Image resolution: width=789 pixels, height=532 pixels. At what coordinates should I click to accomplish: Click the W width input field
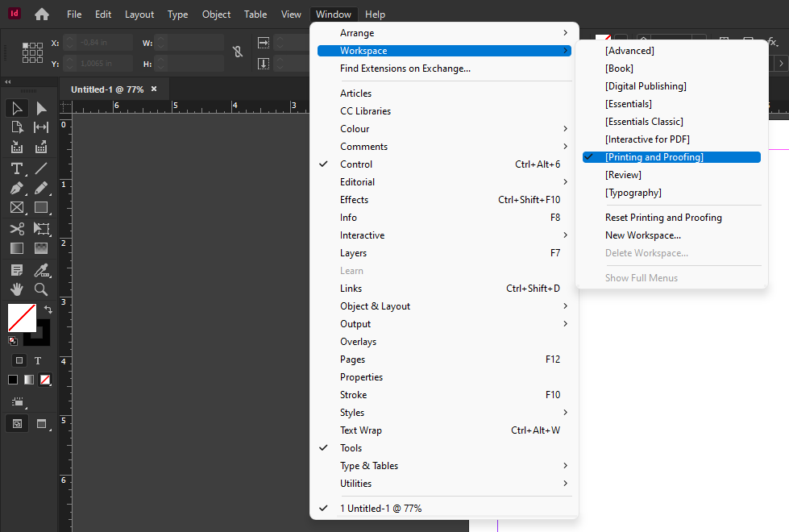pyautogui.click(x=197, y=43)
